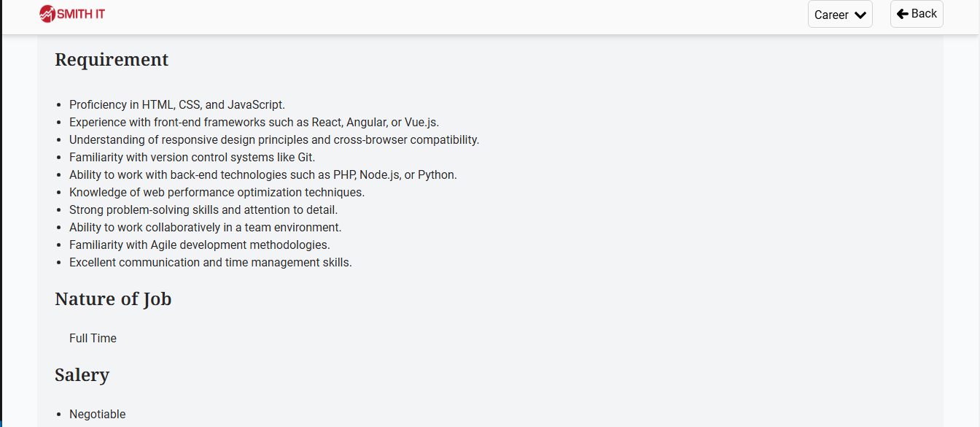
Task: Click the Full Time job nature text
Action: [x=93, y=338]
